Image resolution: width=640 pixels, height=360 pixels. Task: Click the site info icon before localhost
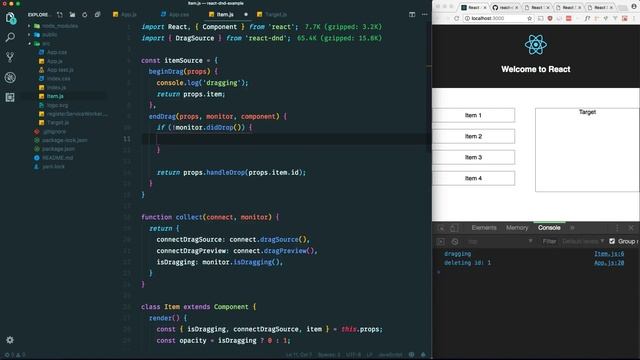tap(467, 18)
